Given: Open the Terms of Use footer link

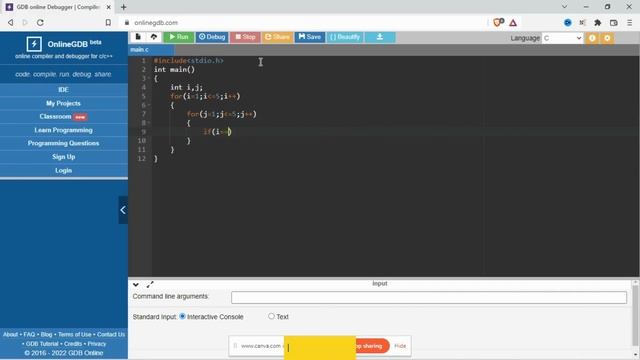Looking at the screenshot, I should click(75, 334).
